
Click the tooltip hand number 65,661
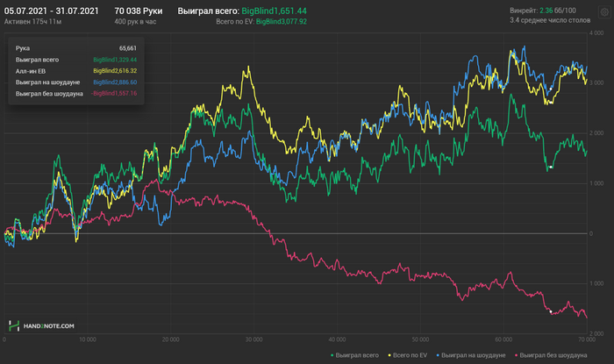pyautogui.click(x=128, y=48)
